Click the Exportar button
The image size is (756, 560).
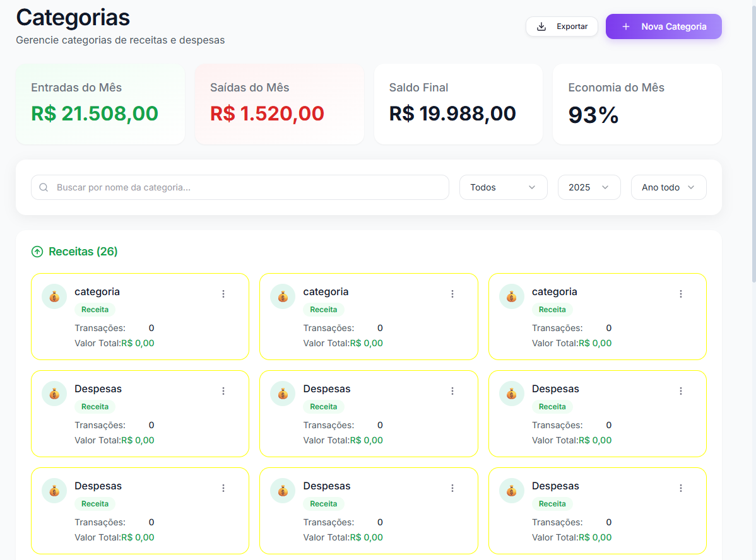click(562, 26)
